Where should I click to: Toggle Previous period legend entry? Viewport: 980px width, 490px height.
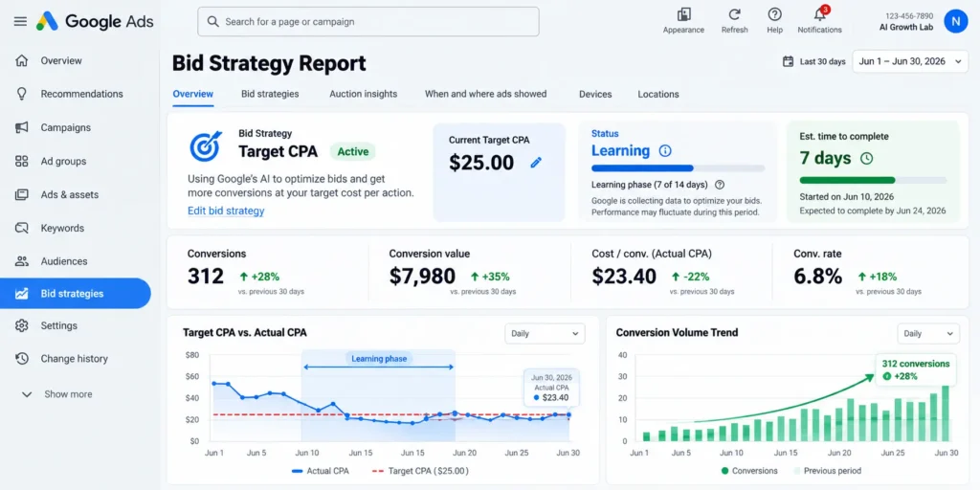(x=827, y=471)
